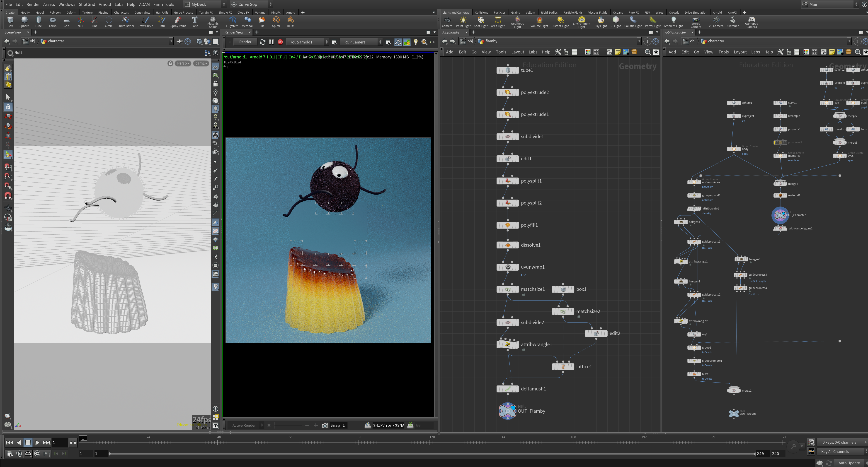Add a Spot Light
Screen dimensions: 868x467
click(x=481, y=22)
